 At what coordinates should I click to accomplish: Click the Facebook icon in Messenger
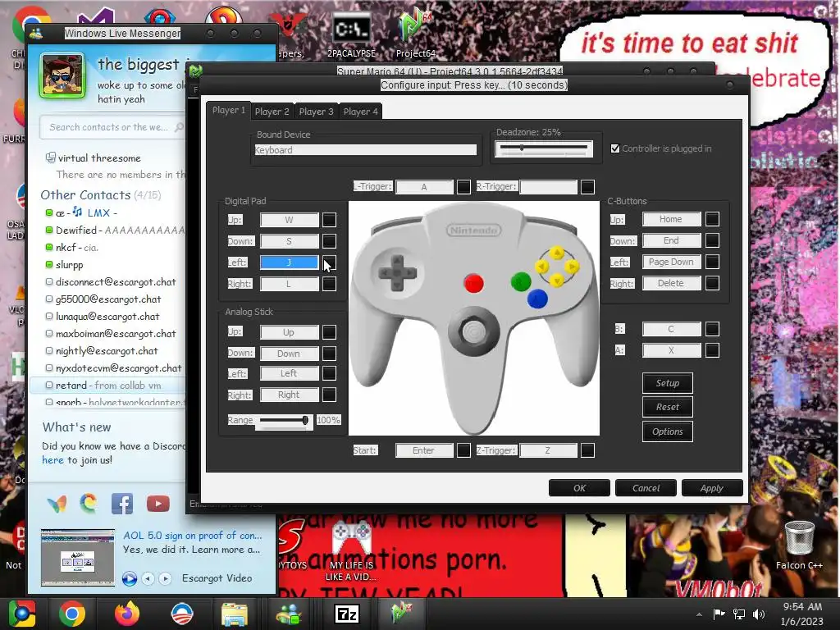click(x=122, y=504)
